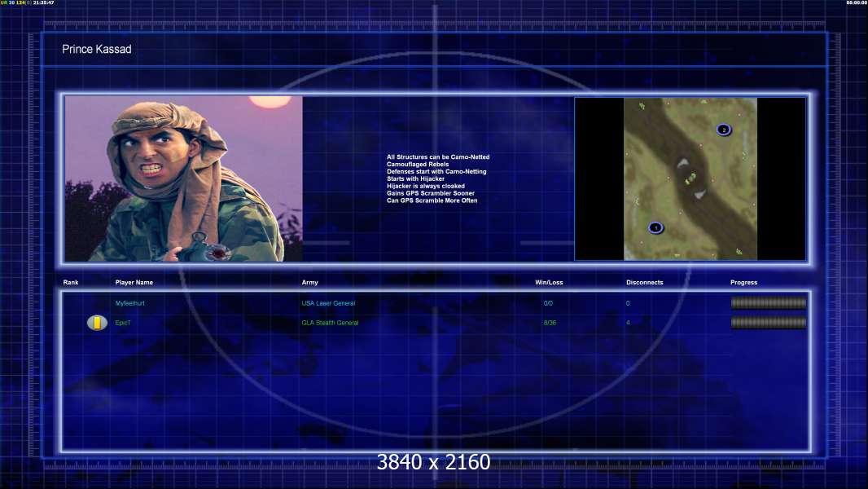This screenshot has height=489, width=868.
Task: Click the 21:35:47 clock readout at top-left
Action: (x=44, y=2)
